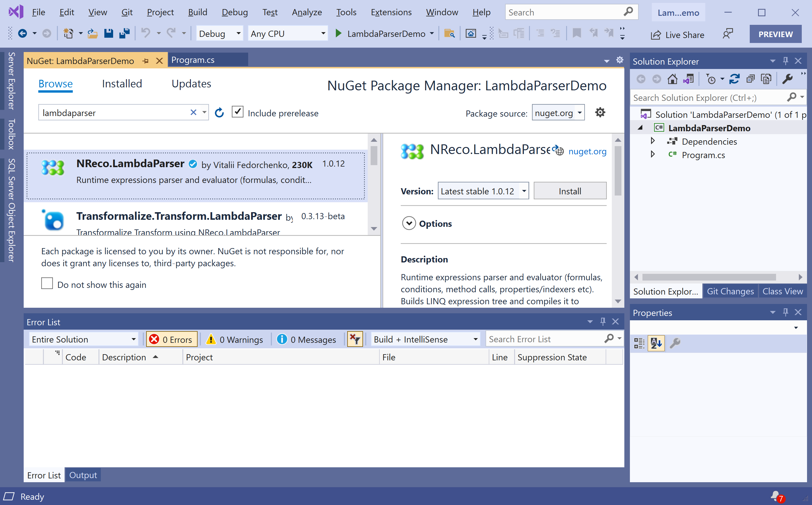This screenshot has height=505, width=812.
Task: Click the Search Error List field
Action: (x=545, y=339)
